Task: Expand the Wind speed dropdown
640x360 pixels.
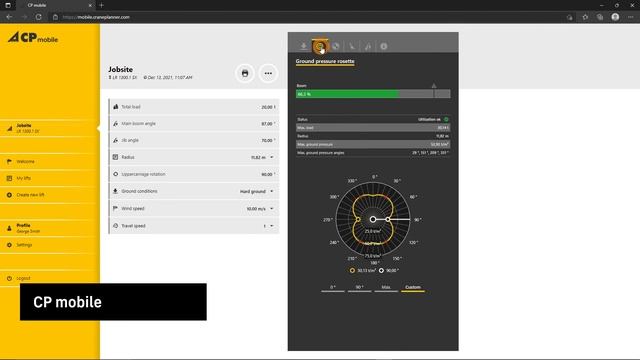Action: (x=272, y=209)
